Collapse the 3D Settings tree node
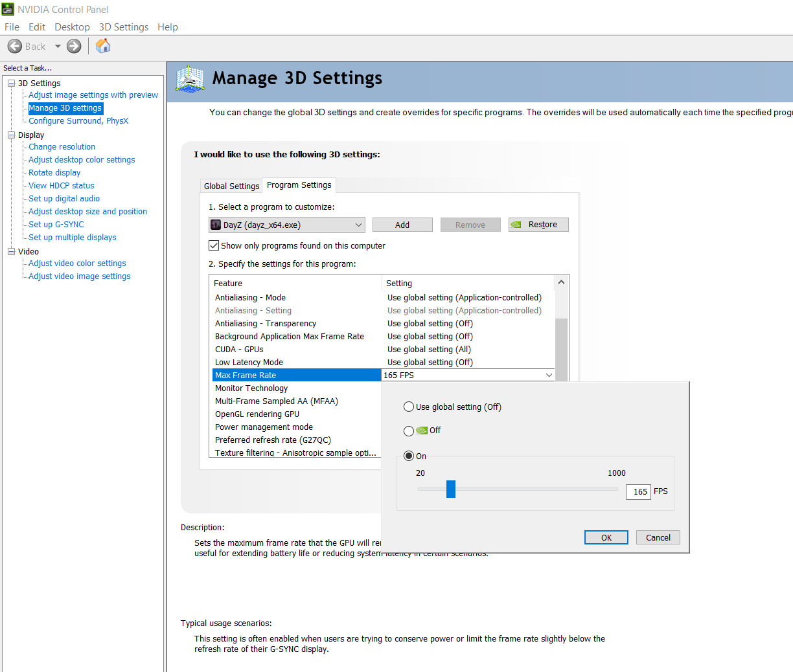Image resolution: width=793 pixels, height=672 pixels. pos(11,83)
